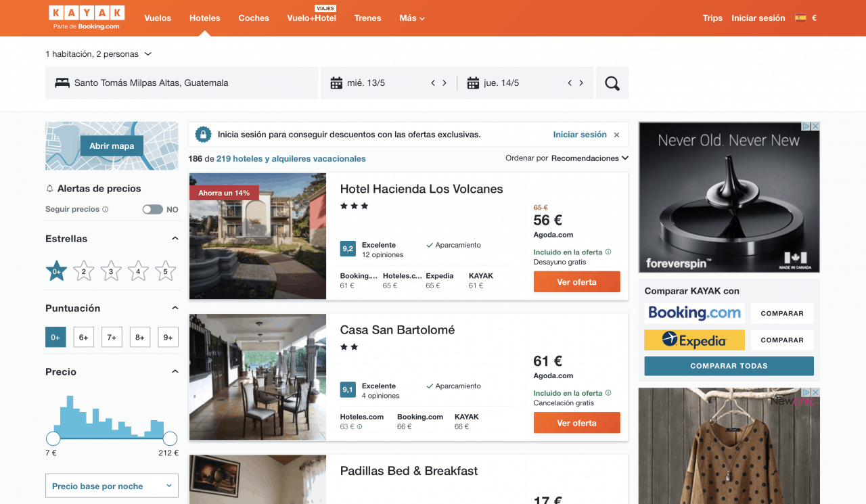Image resolution: width=866 pixels, height=504 pixels.
Task: Toggle the Seguir precios switch
Action: (x=152, y=210)
